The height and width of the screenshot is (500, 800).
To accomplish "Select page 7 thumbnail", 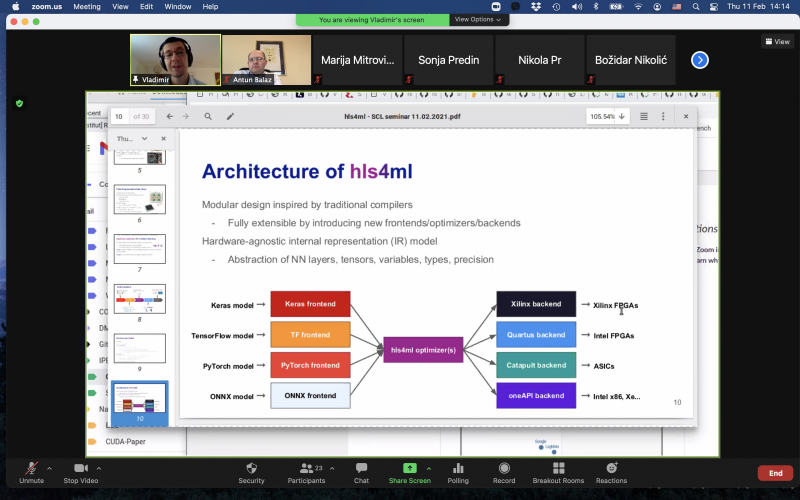I will pos(140,249).
